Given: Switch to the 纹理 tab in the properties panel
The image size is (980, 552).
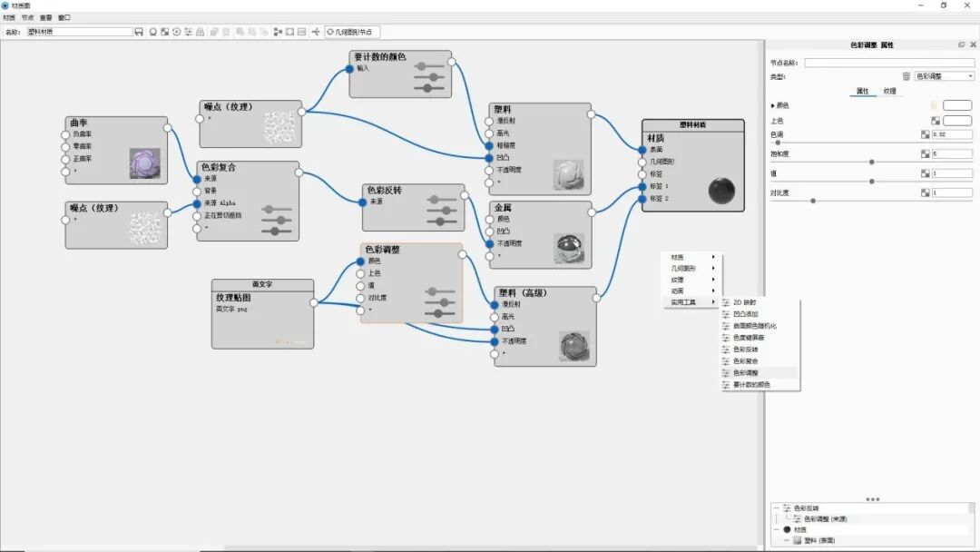Looking at the screenshot, I should tap(890, 92).
